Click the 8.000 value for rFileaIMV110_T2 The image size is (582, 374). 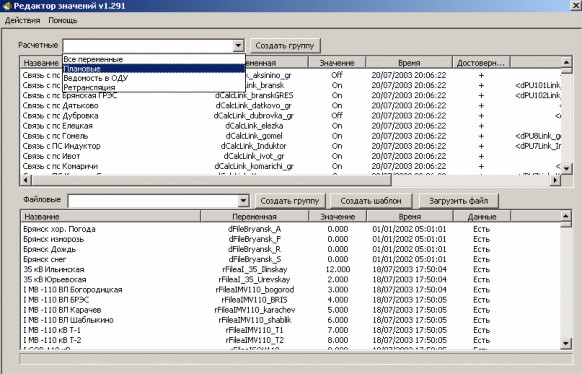point(338,340)
